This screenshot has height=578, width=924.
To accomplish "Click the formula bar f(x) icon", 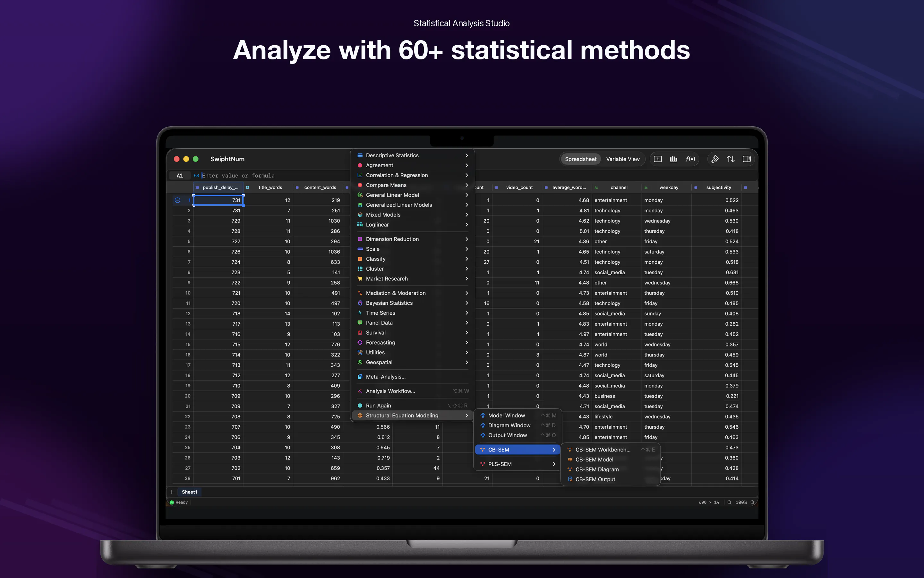I will click(196, 175).
